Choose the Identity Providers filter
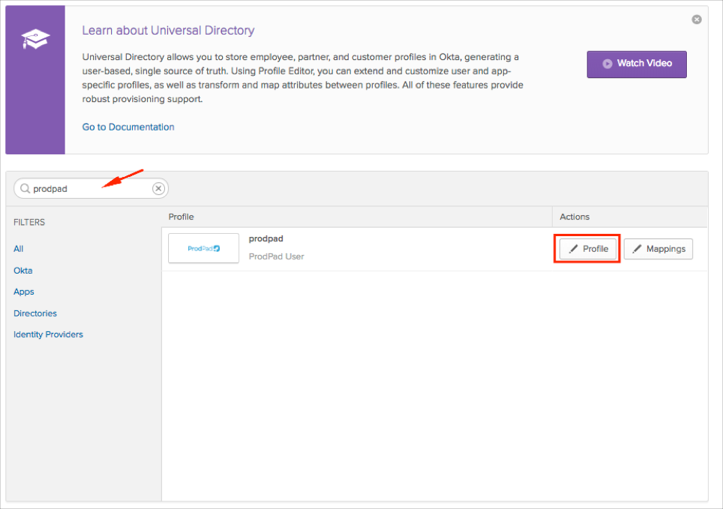This screenshot has width=723, height=509. (x=48, y=334)
